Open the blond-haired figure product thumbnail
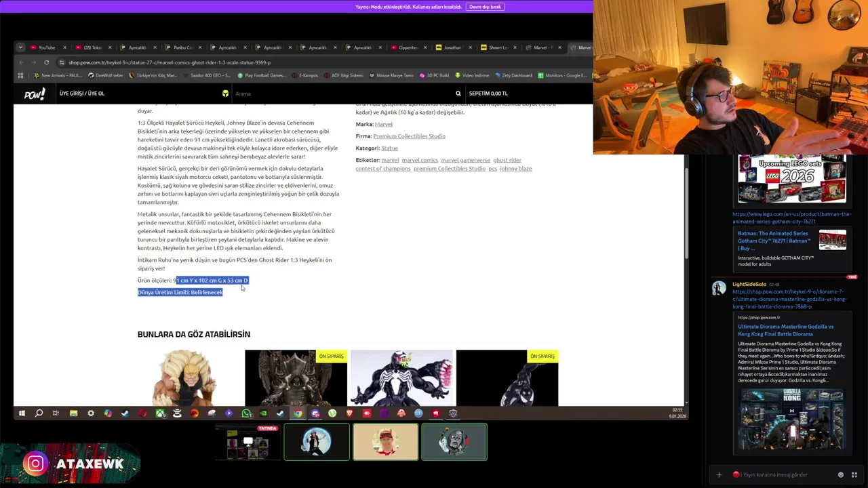 (190, 378)
